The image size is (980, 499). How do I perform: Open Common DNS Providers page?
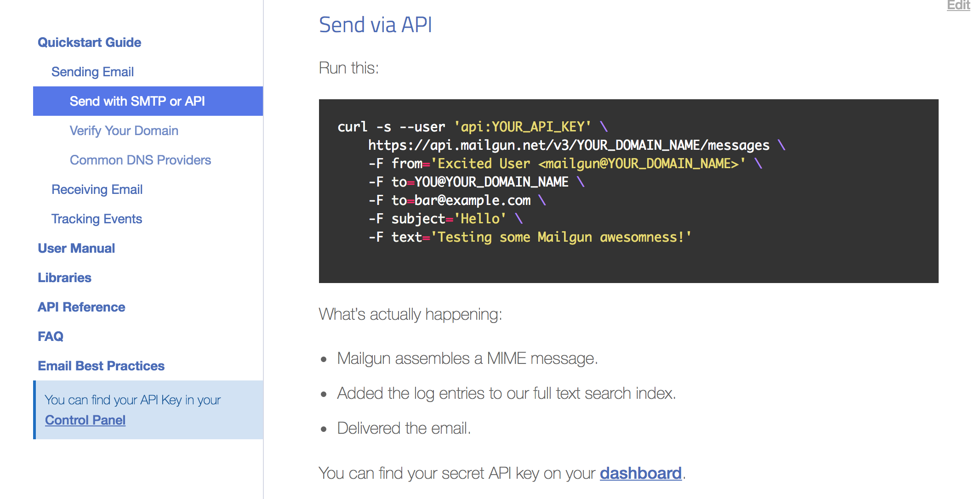coord(140,160)
